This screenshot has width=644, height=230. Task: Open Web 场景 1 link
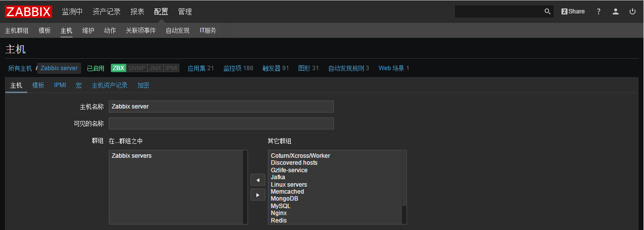tap(394, 68)
